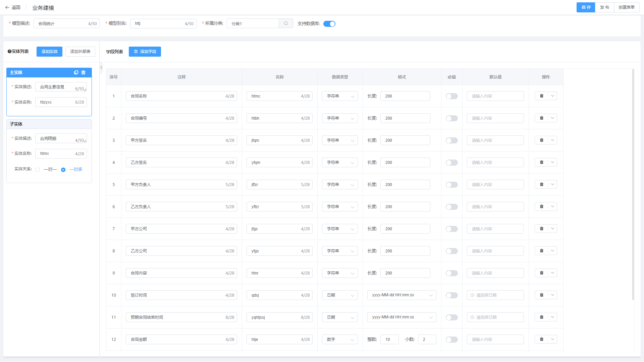The width and height of the screenshot is (644, 362).
Task: Click the 添加外部表 button
Action: 80,52
